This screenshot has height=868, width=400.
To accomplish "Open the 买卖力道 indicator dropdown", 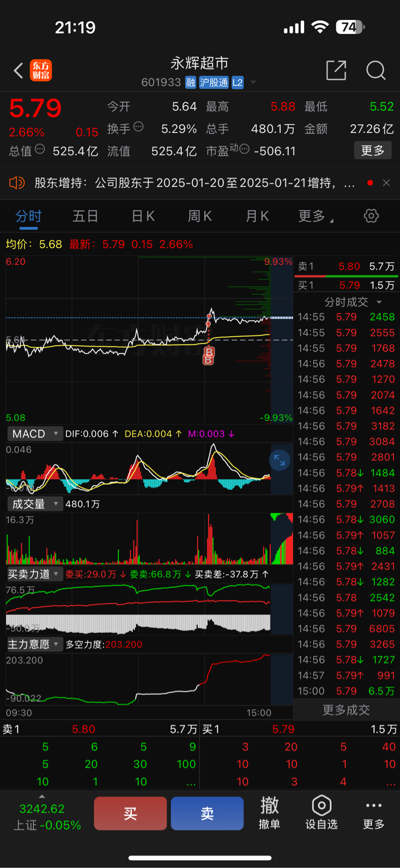I will point(35,574).
